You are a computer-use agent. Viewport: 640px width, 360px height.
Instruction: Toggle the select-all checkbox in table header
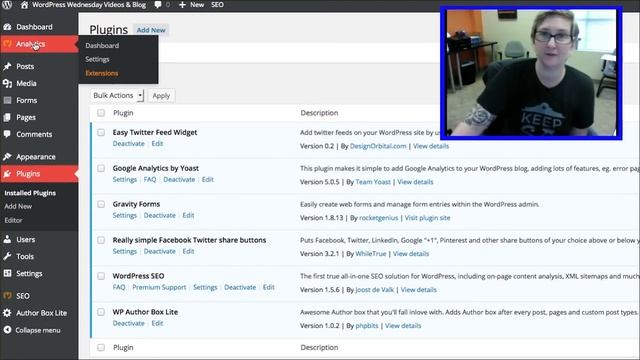(101, 113)
